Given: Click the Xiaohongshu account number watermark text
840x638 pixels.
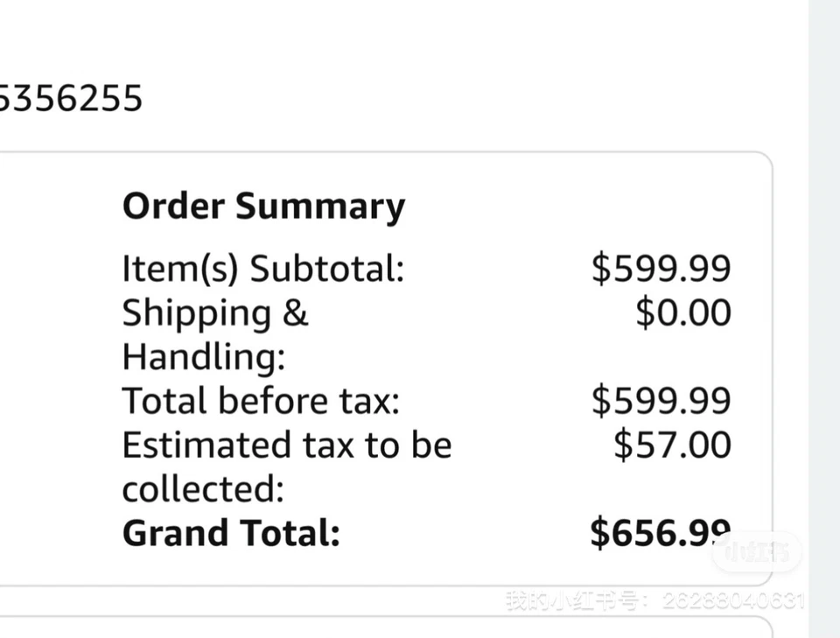Looking at the screenshot, I should 654,600.
